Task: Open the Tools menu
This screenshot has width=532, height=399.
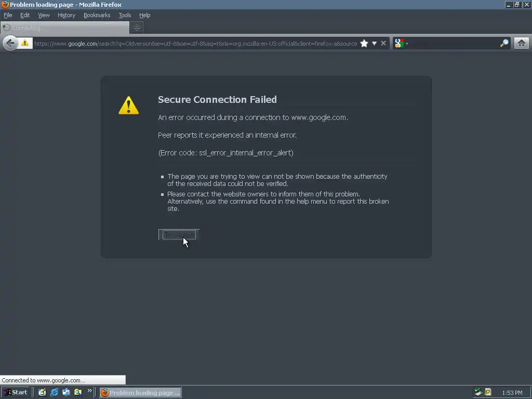Action: 125,15
